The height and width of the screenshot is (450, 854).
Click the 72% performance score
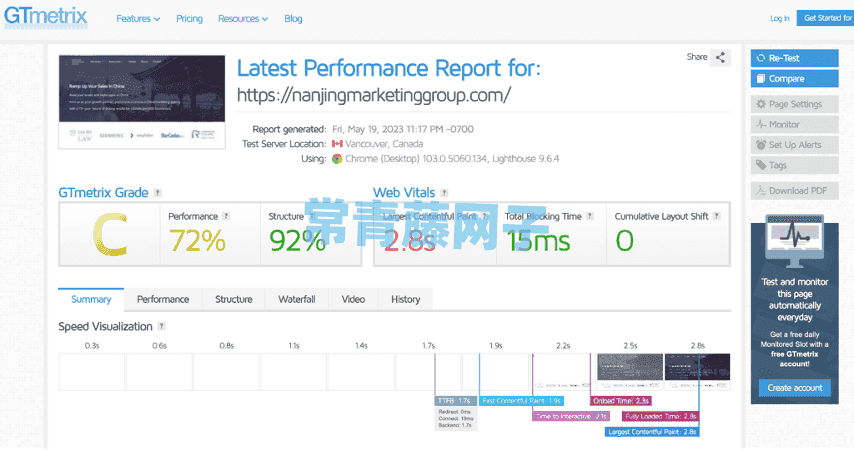(x=197, y=240)
